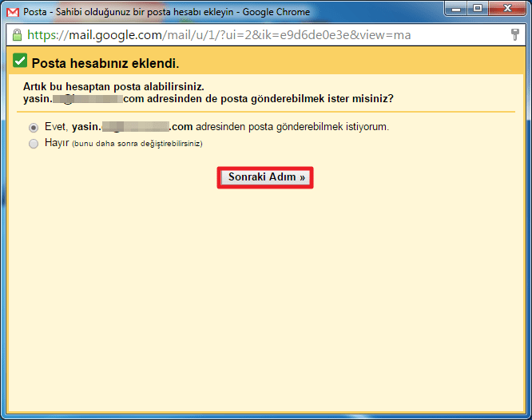Maximize the Chrome popup window

pyautogui.click(x=478, y=8)
